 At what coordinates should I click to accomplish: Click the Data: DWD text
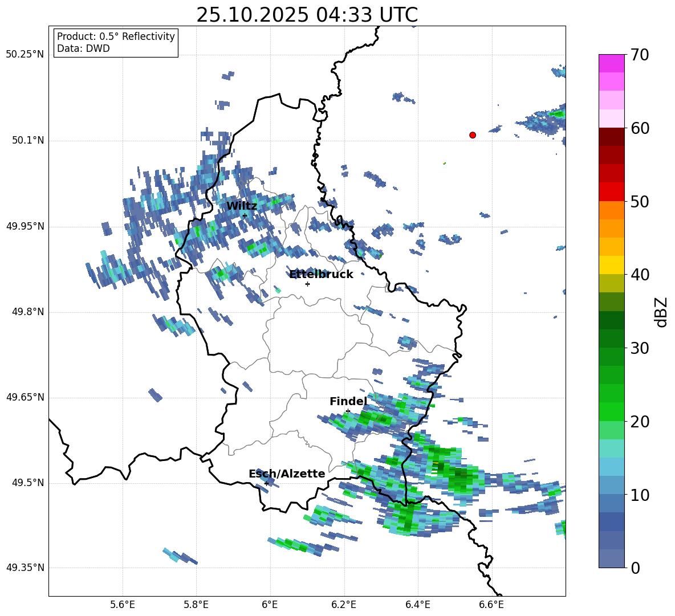[83, 48]
